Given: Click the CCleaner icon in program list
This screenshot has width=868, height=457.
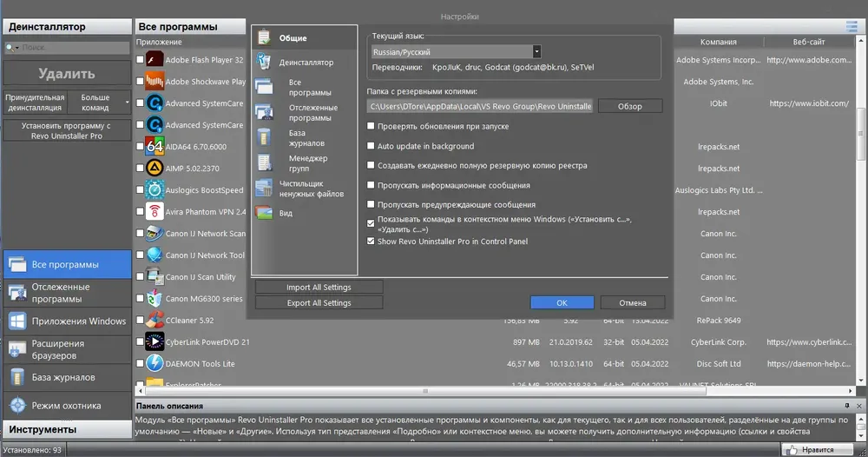Looking at the screenshot, I should (155, 320).
